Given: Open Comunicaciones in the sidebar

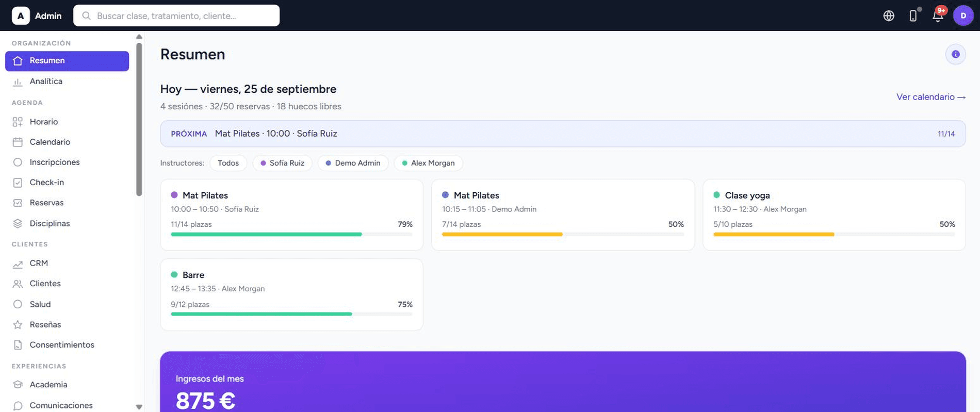Looking at the screenshot, I should (x=67, y=405).
